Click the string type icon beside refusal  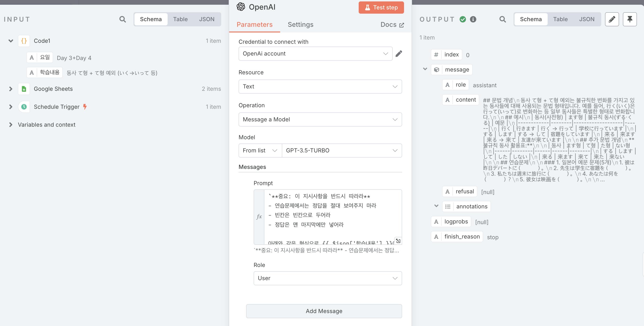[x=448, y=192]
